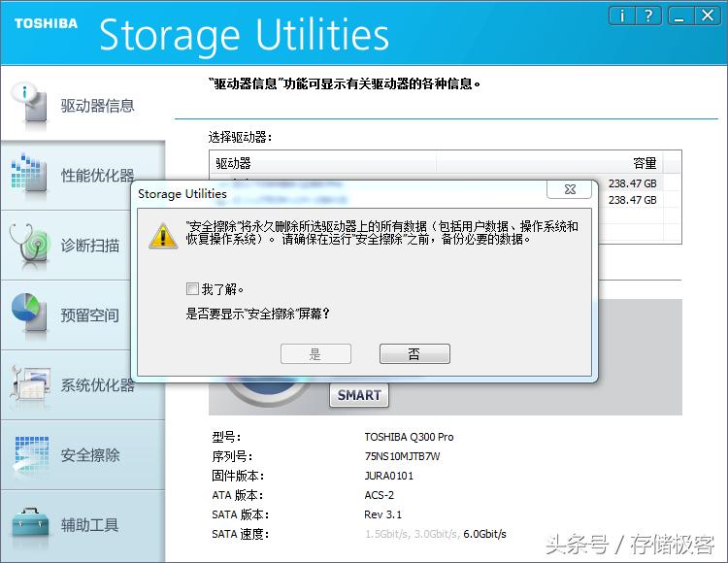The height and width of the screenshot is (563, 728).
Task: Click the 性能优化器 performance optimizer icon
Action: coord(28,175)
